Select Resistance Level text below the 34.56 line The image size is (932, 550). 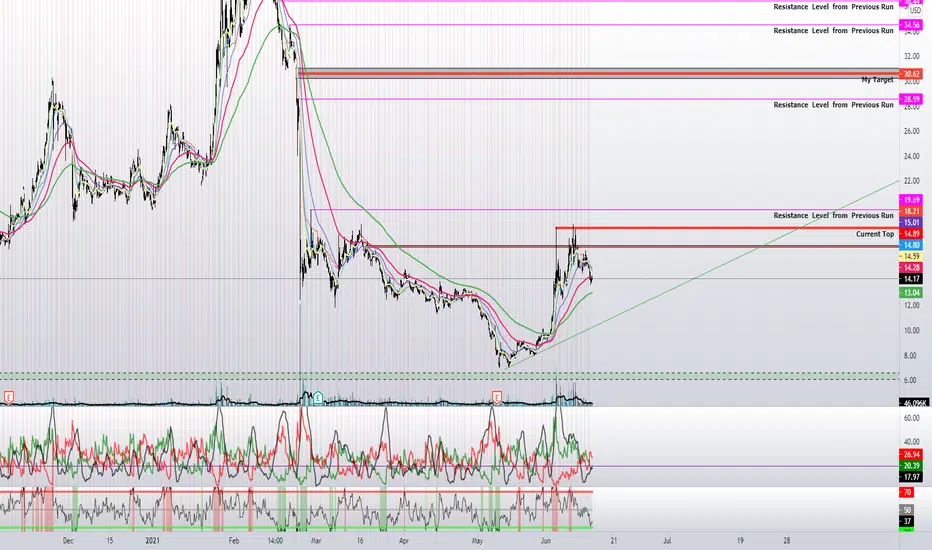[x=833, y=30]
